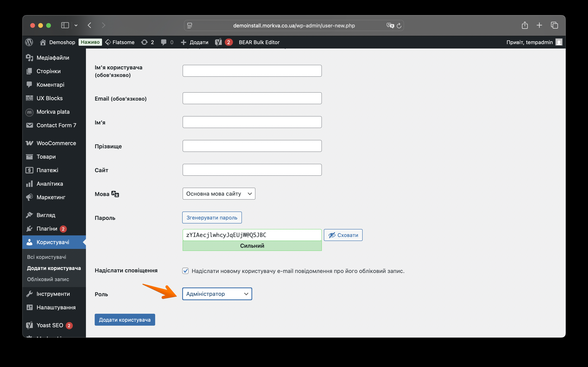Image resolution: width=588 pixels, height=367 pixels.
Task: Open a new Safari tab
Action: tap(539, 25)
